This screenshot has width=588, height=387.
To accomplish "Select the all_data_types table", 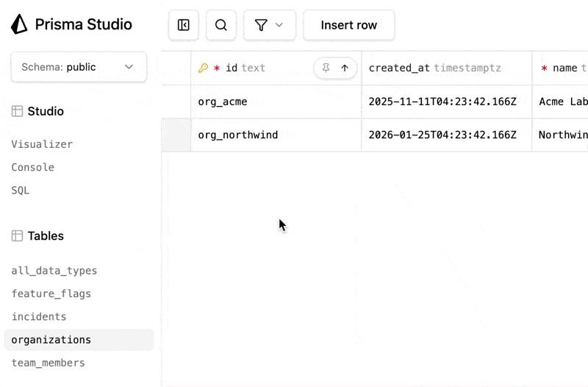I will (x=54, y=271).
